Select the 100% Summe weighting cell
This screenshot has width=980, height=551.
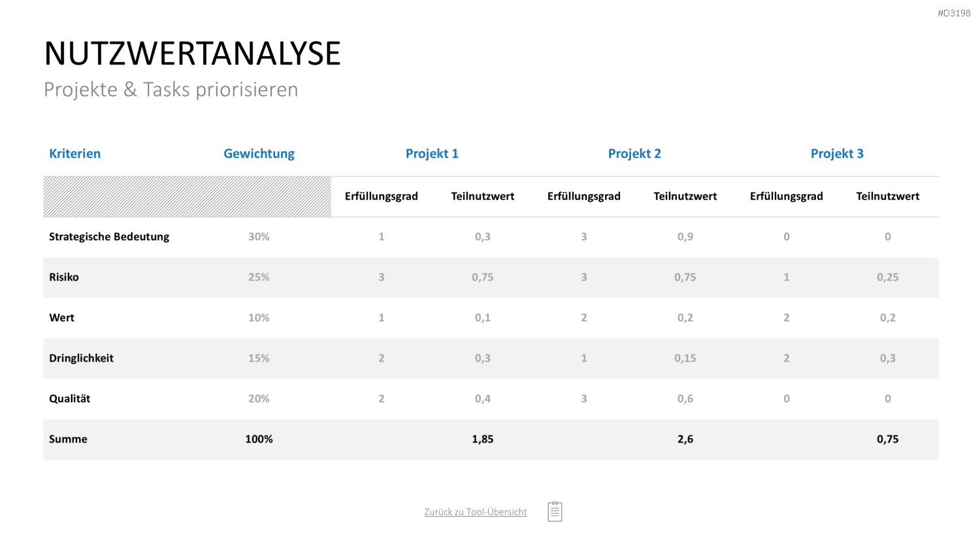tap(259, 439)
